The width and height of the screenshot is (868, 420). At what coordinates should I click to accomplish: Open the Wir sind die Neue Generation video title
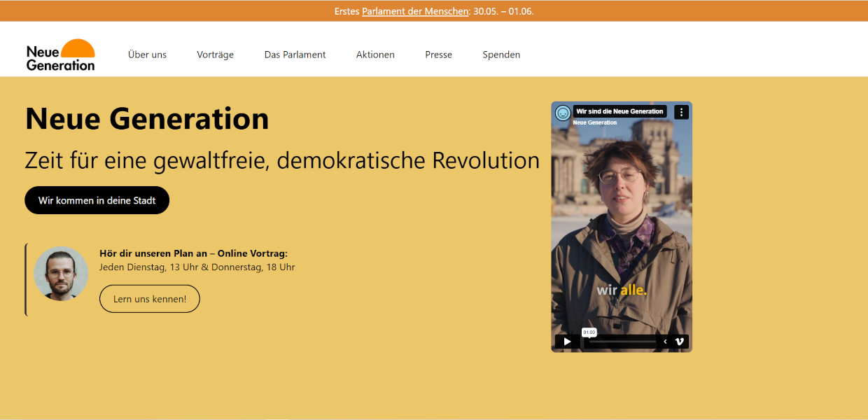point(619,111)
